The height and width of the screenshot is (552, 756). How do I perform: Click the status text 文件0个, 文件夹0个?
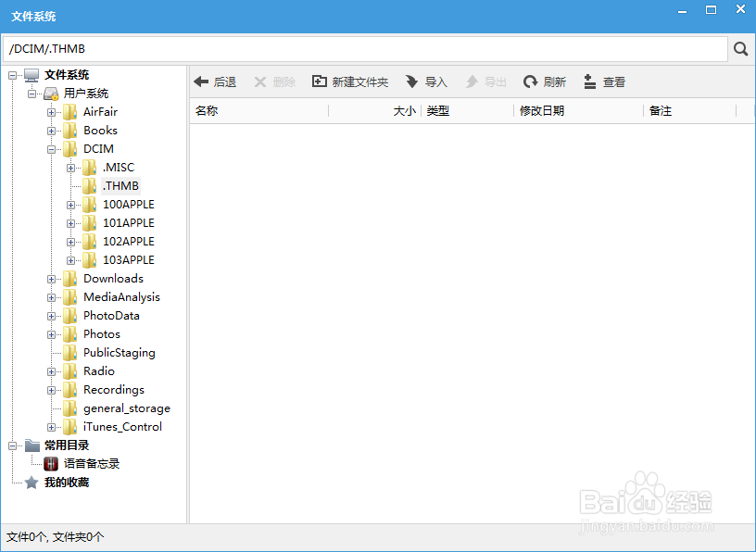[55, 537]
